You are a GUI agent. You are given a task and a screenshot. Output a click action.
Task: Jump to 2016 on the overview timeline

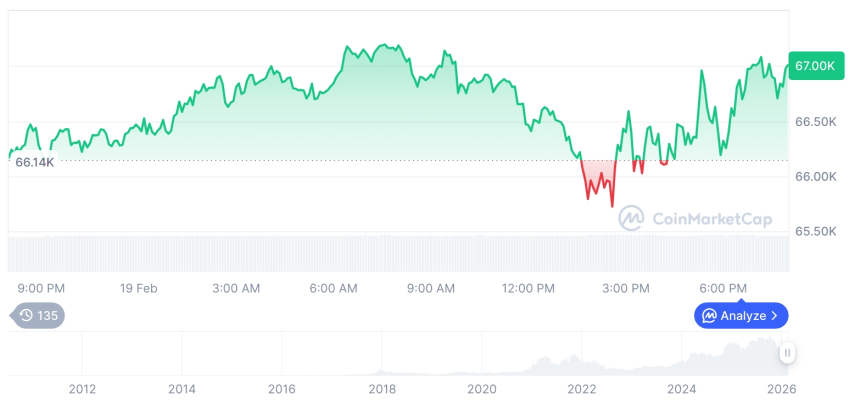[x=281, y=388]
